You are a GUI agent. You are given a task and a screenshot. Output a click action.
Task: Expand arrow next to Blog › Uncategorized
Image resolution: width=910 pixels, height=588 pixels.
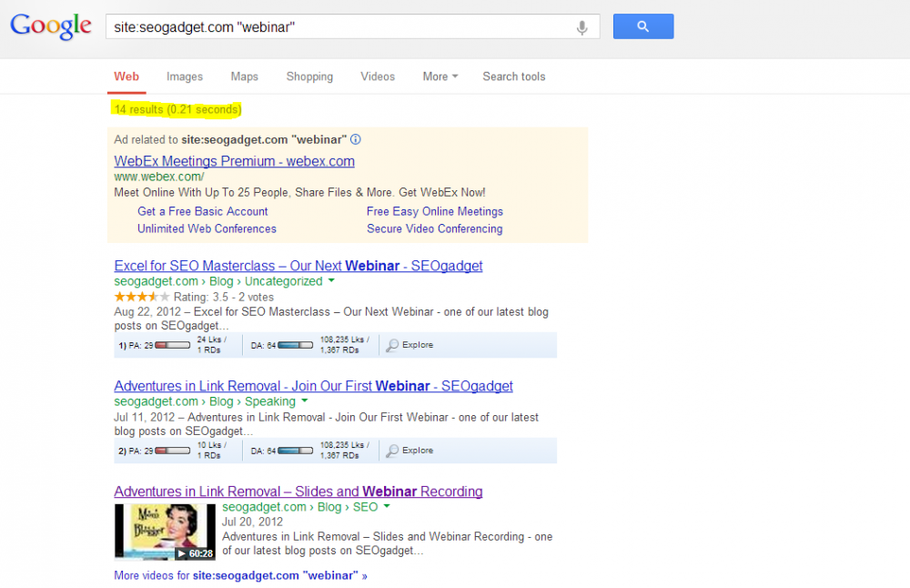click(x=331, y=281)
